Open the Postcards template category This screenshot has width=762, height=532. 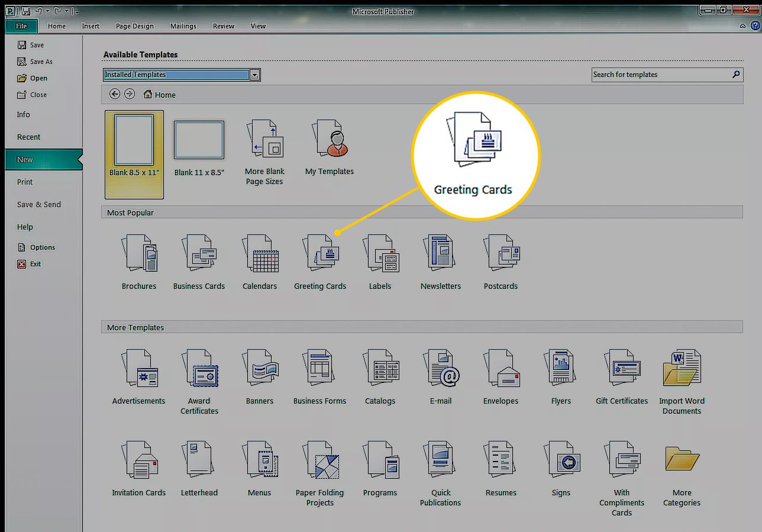501,262
